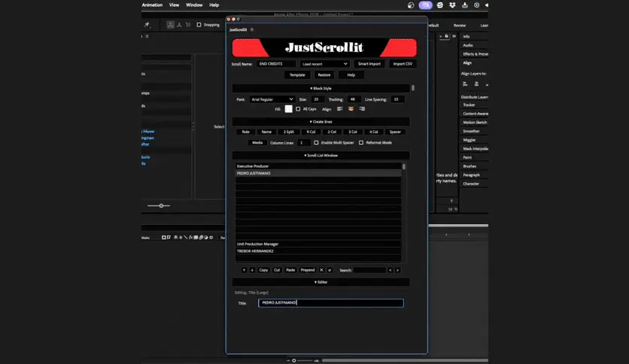Add an R Col line

pos(311,132)
